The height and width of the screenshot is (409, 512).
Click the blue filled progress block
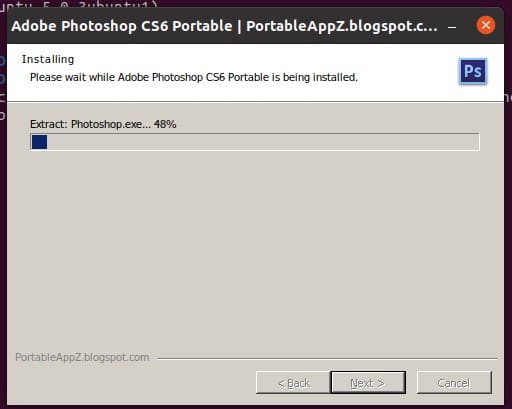pos(39,142)
